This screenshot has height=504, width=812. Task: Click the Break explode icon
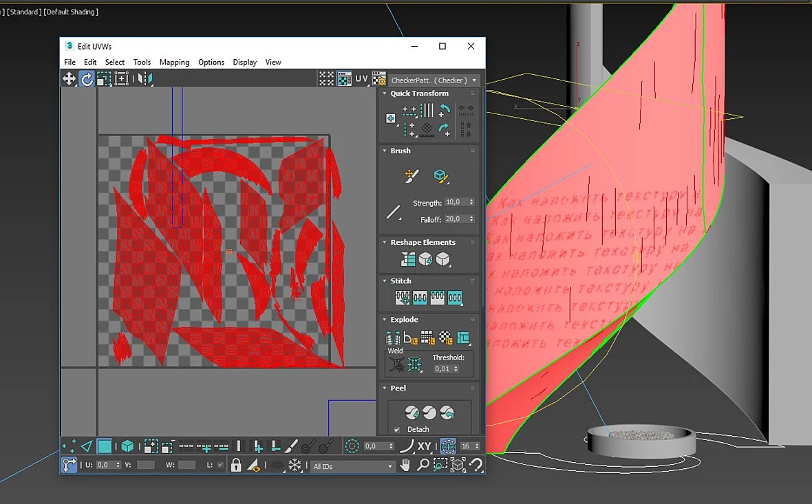pos(393,338)
